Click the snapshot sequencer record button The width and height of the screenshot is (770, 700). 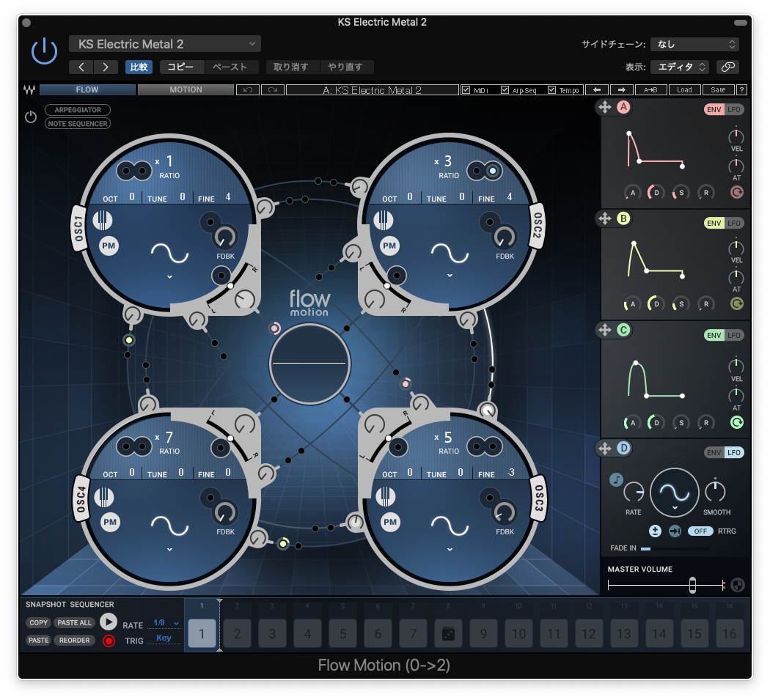pyautogui.click(x=109, y=641)
